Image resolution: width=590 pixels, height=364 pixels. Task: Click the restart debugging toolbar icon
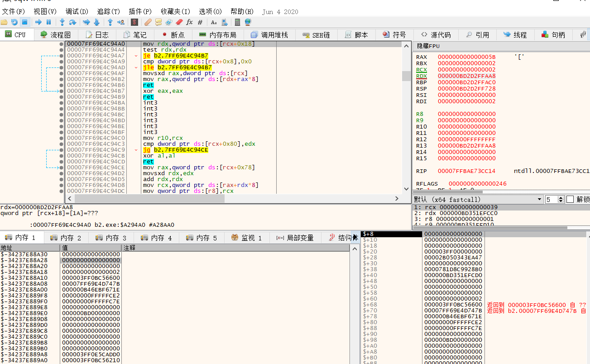tap(14, 22)
